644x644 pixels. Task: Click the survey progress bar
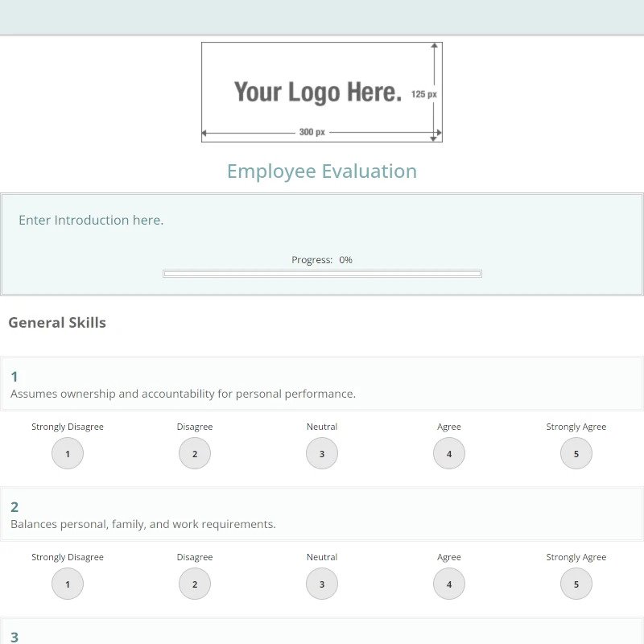click(x=322, y=274)
